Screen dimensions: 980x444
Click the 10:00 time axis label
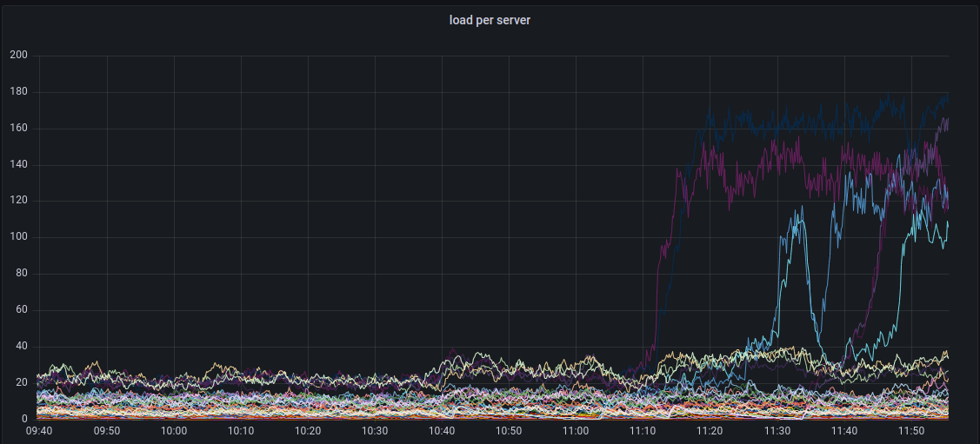[x=174, y=431]
